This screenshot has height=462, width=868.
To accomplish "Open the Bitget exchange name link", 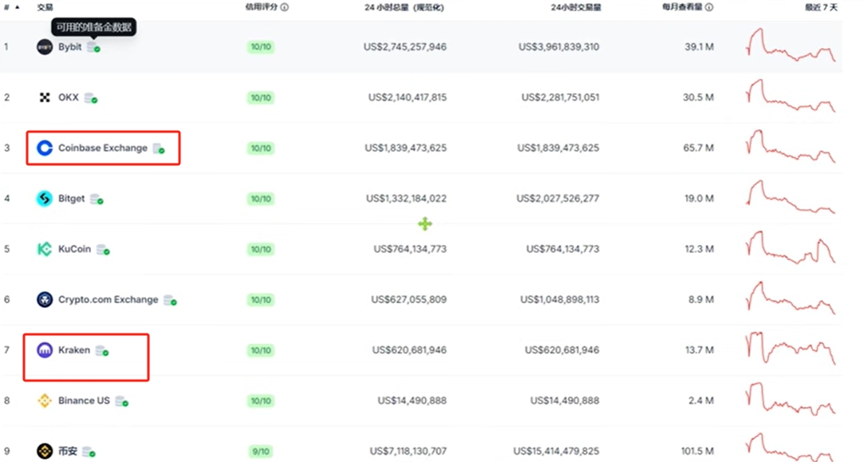I will [x=72, y=199].
